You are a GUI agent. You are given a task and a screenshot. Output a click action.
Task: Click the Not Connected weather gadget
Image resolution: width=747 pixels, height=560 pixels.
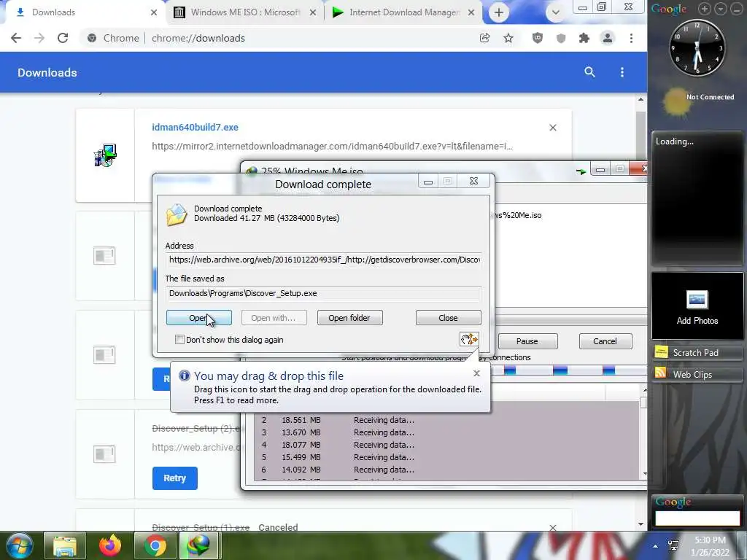[697, 102]
